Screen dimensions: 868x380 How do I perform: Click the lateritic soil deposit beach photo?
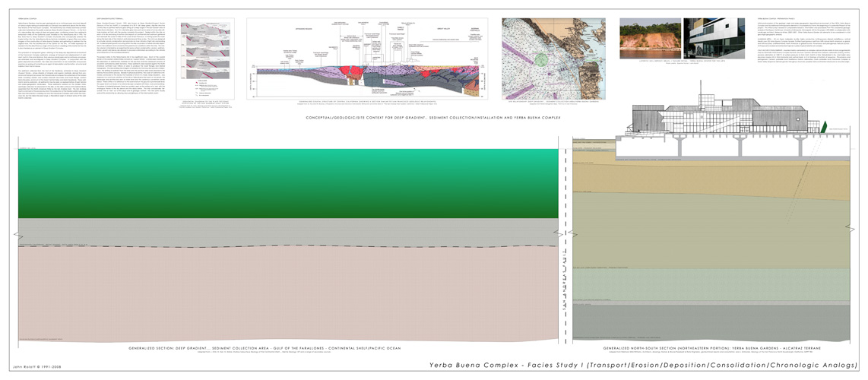[650, 38]
